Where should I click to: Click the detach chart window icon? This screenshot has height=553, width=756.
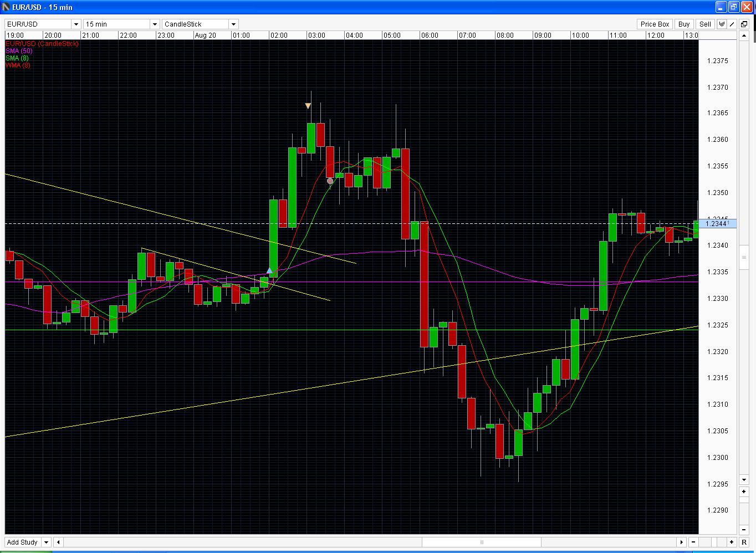744,24
